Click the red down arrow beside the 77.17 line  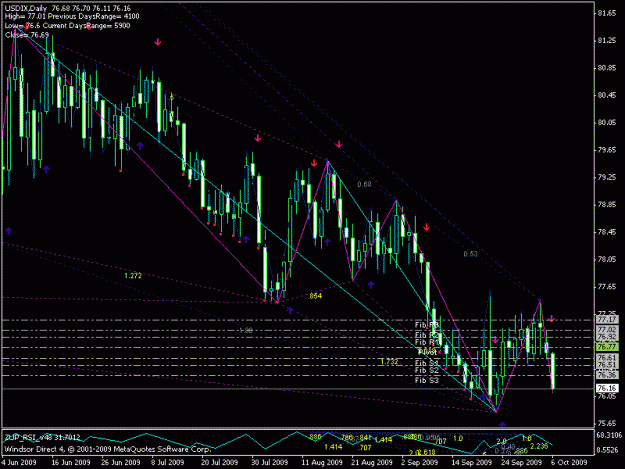(x=551, y=319)
